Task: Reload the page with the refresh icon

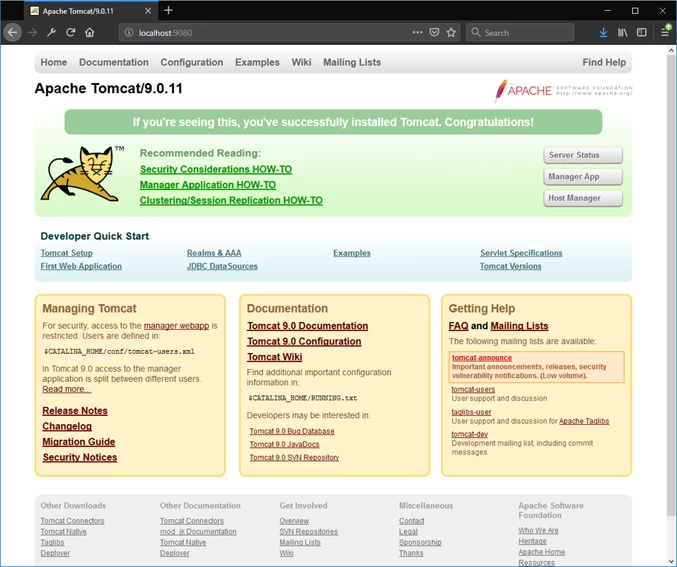Action: click(x=71, y=32)
